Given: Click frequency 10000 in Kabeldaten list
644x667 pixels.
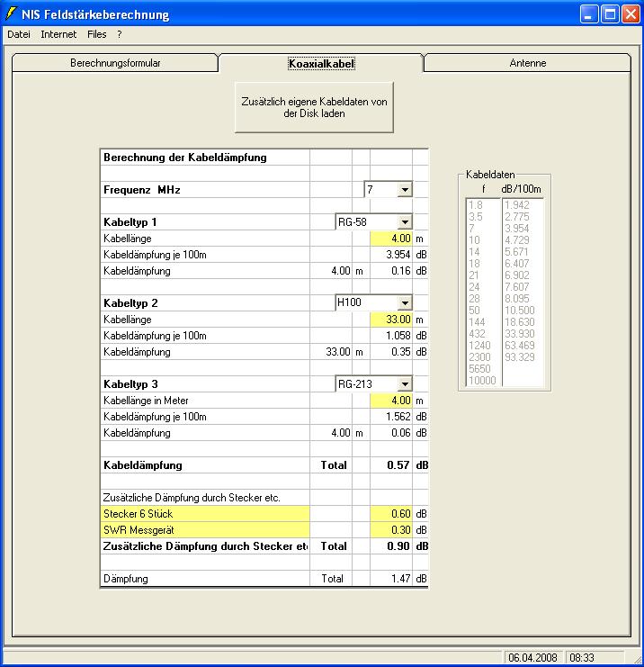Looking at the screenshot, I should click(482, 380).
